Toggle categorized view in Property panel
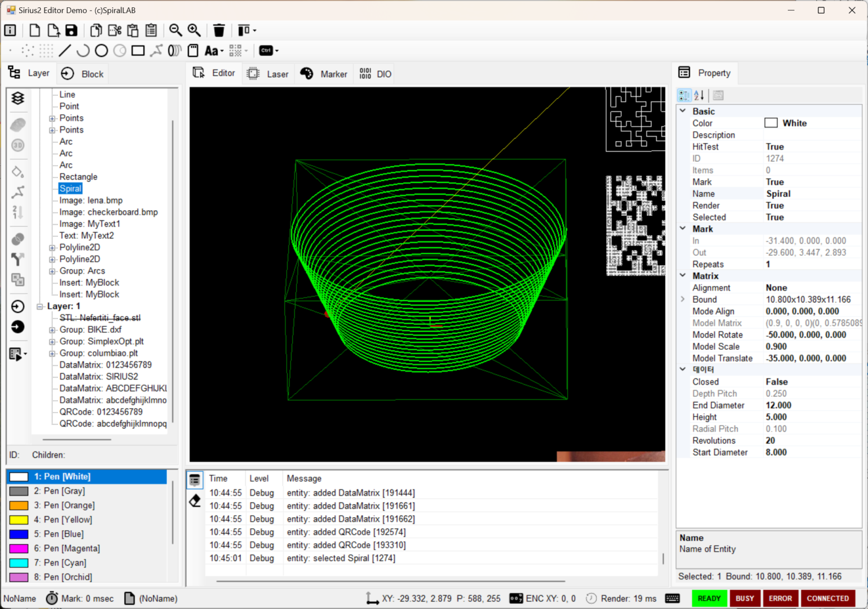The width and height of the screenshot is (868, 609). point(684,95)
